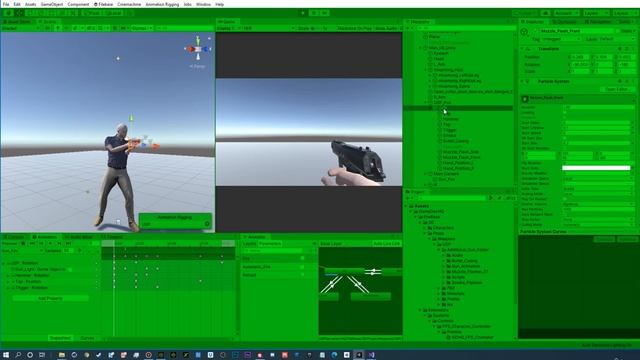Select Smoke_Particles folder in Project panel
This screenshot has height=360, width=640.
point(467,282)
